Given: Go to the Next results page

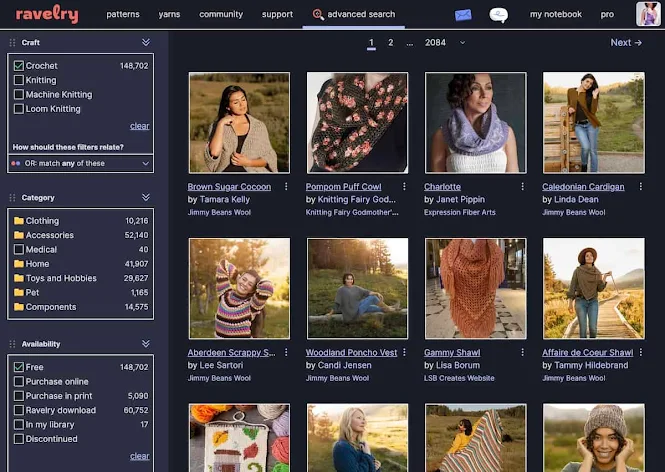Looking at the screenshot, I should [x=626, y=42].
